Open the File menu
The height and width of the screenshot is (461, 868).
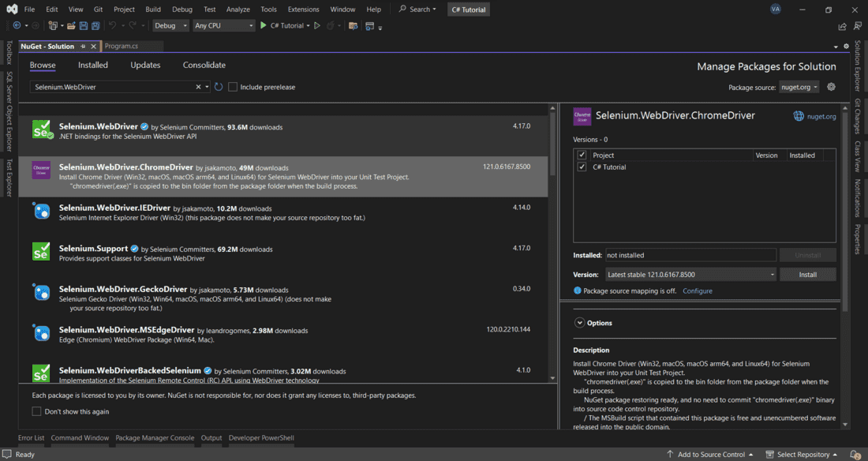point(29,9)
